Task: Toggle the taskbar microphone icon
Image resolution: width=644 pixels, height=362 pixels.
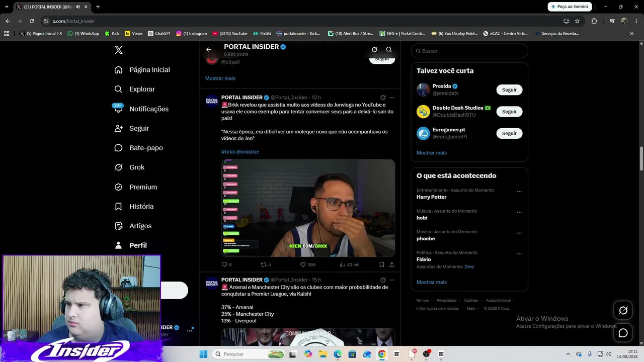Action: [590, 354]
